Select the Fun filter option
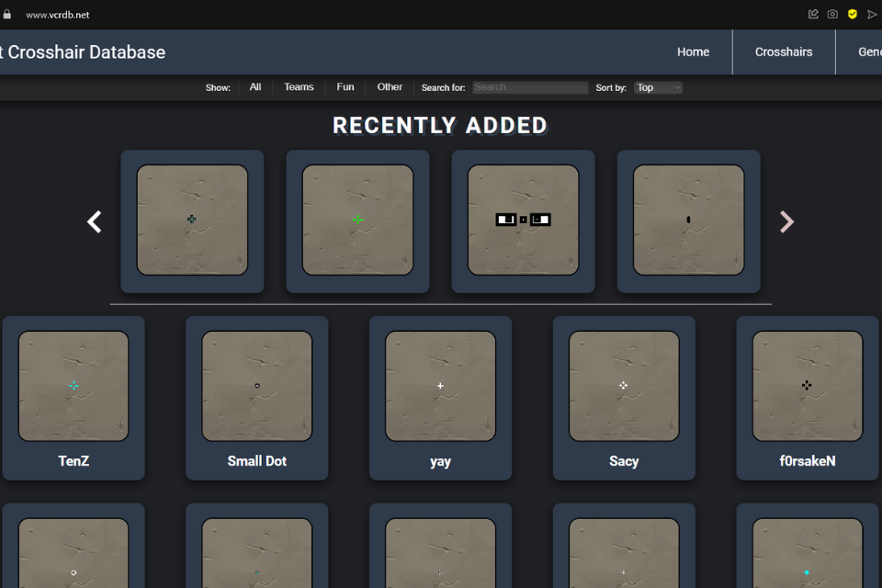 (345, 87)
